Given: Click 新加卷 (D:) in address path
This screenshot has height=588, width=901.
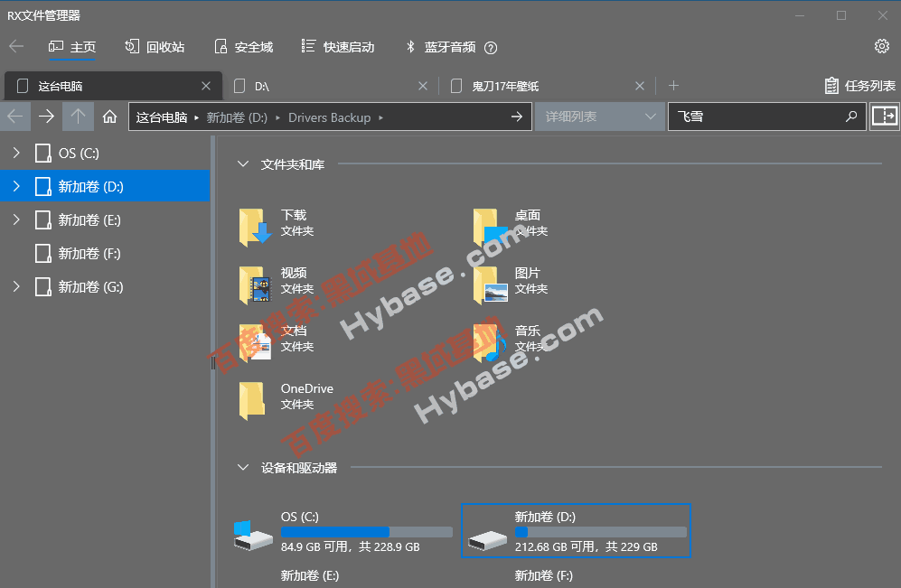Looking at the screenshot, I should coord(237,117).
